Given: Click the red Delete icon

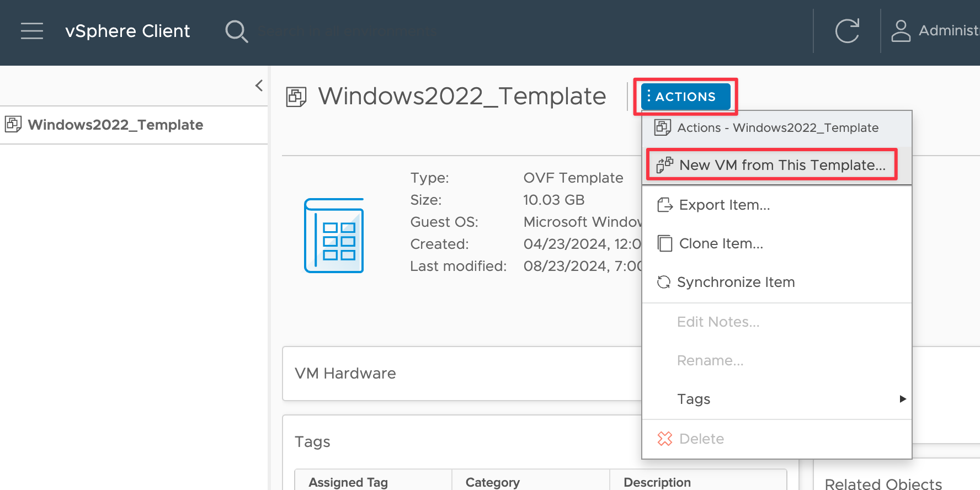Looking at the screenshot, I should point(665,439).
